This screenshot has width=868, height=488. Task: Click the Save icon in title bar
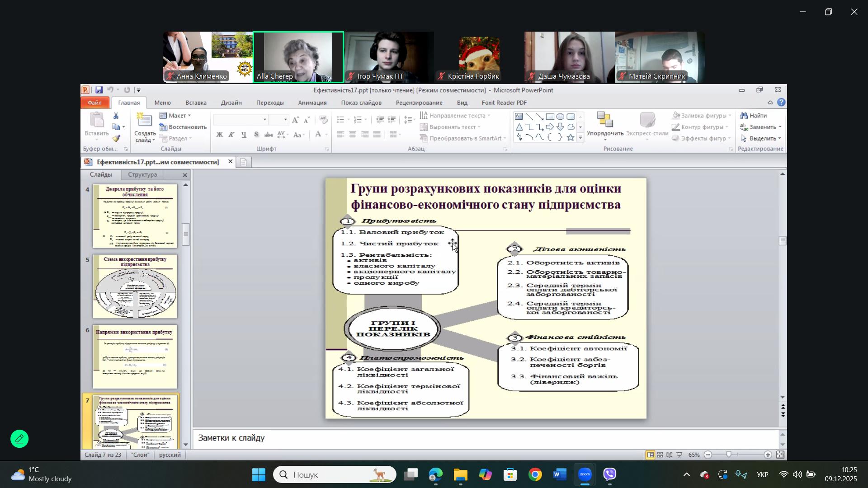(x=99, y=90)
